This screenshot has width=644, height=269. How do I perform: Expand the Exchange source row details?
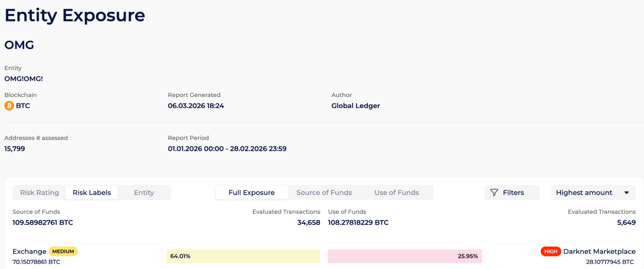[29, 251]
